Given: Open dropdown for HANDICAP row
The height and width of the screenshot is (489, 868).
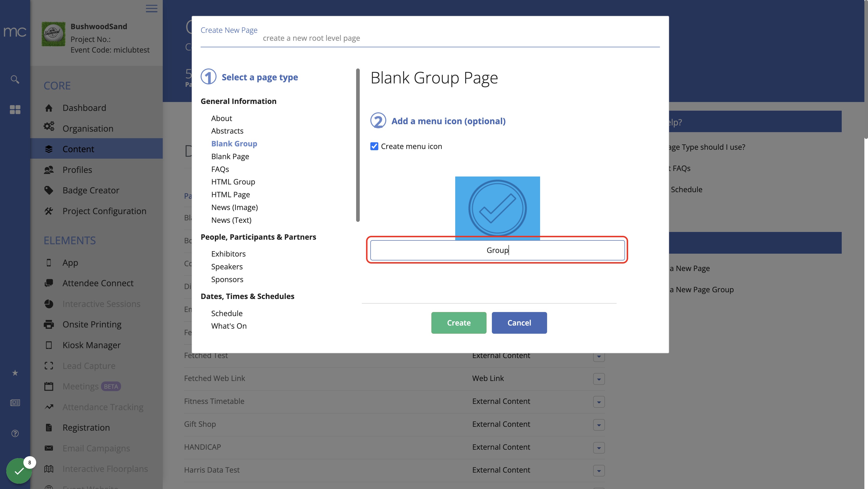Looking at the screenshot, I should pos(599,448).
